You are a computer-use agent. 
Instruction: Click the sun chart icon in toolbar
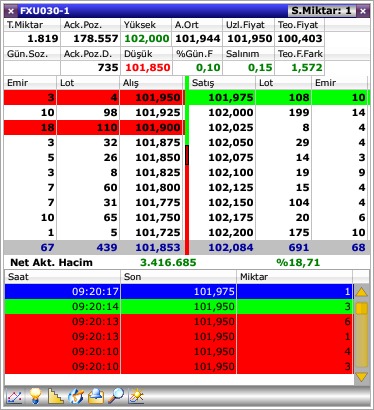(x=137, y=396)
